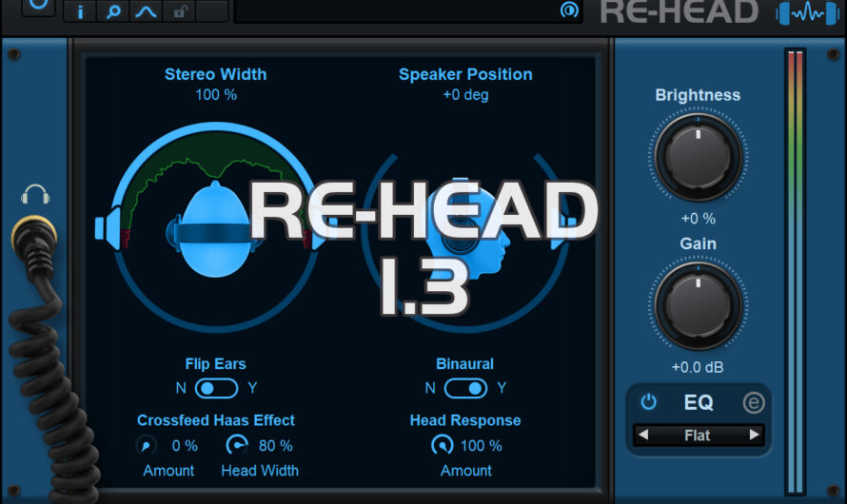Click the headphones icon above the cable jack

pos(35,195)
